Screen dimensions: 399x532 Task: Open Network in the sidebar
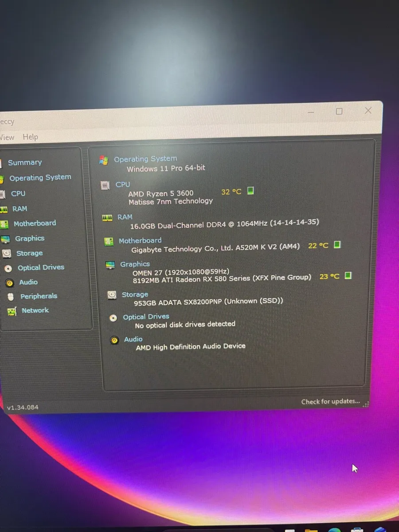pos(35,310)
